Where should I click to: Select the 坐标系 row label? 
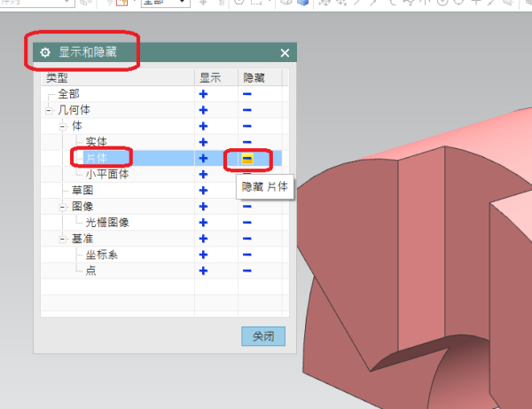coord(101,255)
